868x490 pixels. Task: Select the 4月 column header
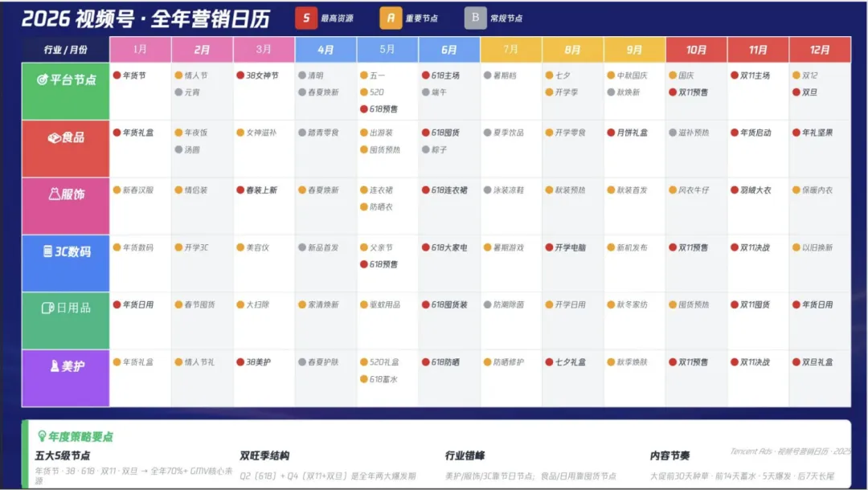[326, 49]
